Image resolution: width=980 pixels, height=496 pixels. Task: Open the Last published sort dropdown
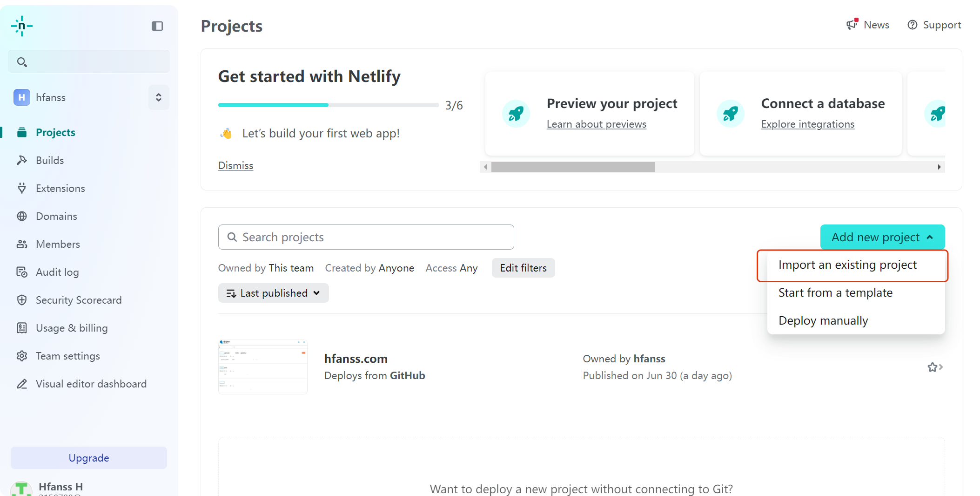(x=274, y=293)
